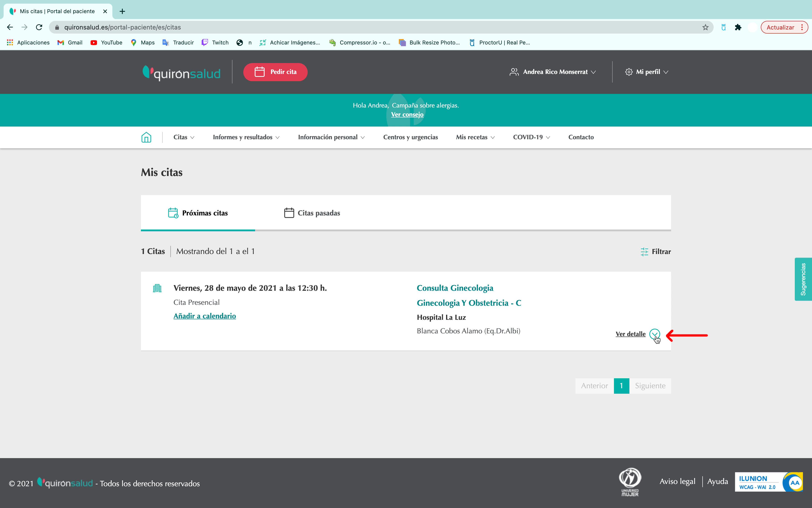This screenshot has height=508, width=812.
Task: Click the Universo Mujer footer logo
Action: pos(630,482)
